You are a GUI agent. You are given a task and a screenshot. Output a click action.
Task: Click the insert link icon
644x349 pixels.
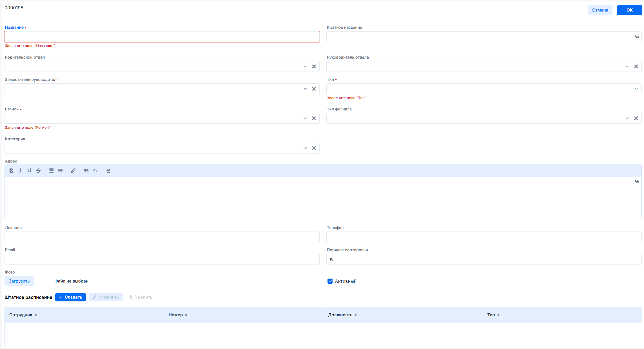tap(73, 171)
